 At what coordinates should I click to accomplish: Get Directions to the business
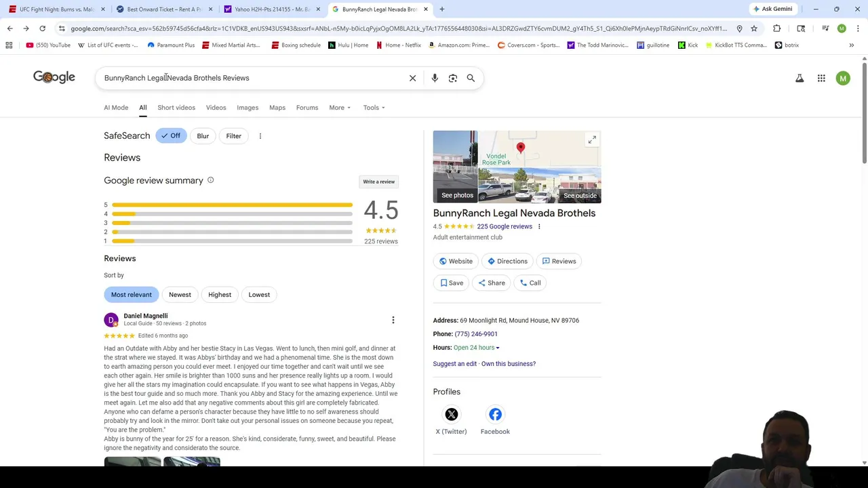tap(507, 261)
